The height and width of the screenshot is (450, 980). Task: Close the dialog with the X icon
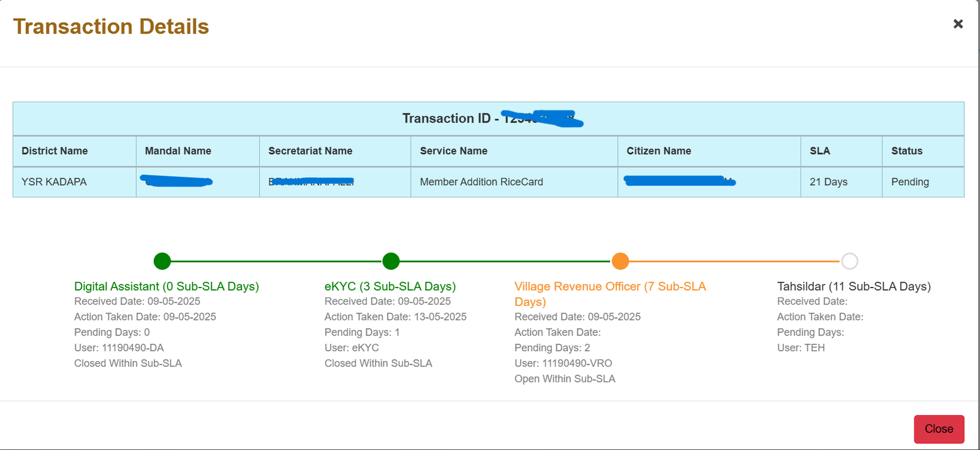pyautogui.click(x=958, y=24)
